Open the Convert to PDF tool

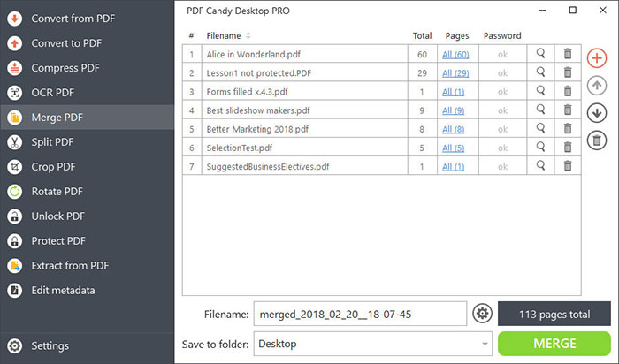(x=87, y=43)
